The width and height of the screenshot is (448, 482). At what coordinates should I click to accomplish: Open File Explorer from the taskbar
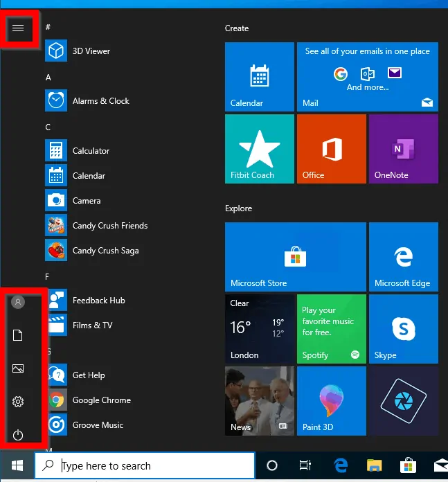point(374,465)
